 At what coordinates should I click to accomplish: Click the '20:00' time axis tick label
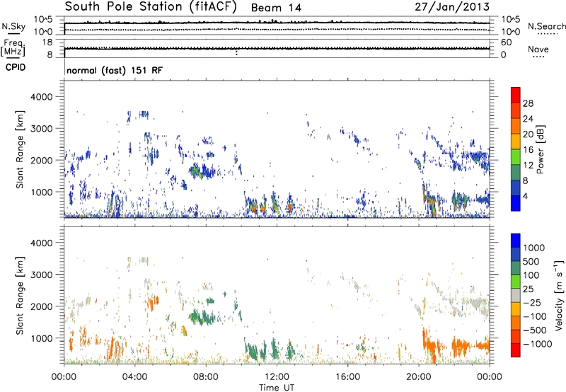418,377
